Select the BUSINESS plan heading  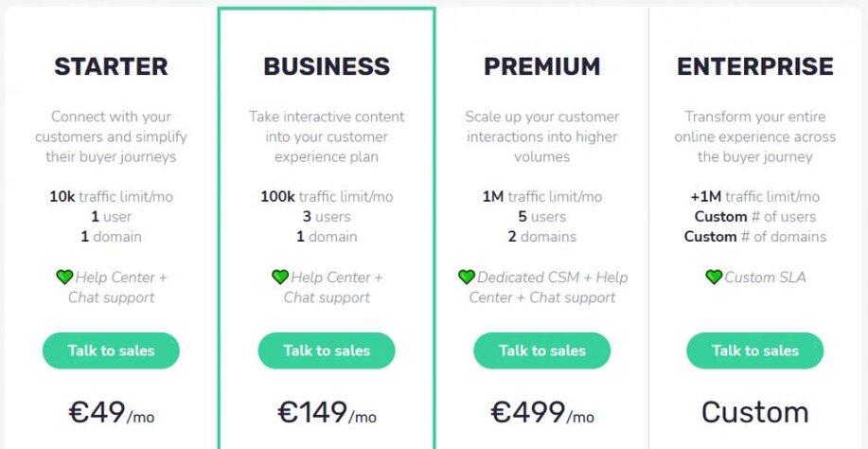tap(327, 66)
